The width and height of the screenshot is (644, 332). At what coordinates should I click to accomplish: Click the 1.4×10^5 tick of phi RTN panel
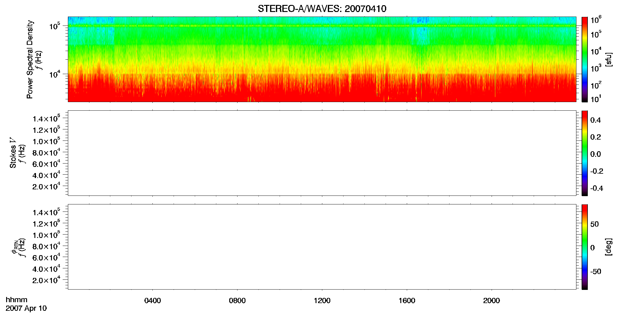coord(46,212)
